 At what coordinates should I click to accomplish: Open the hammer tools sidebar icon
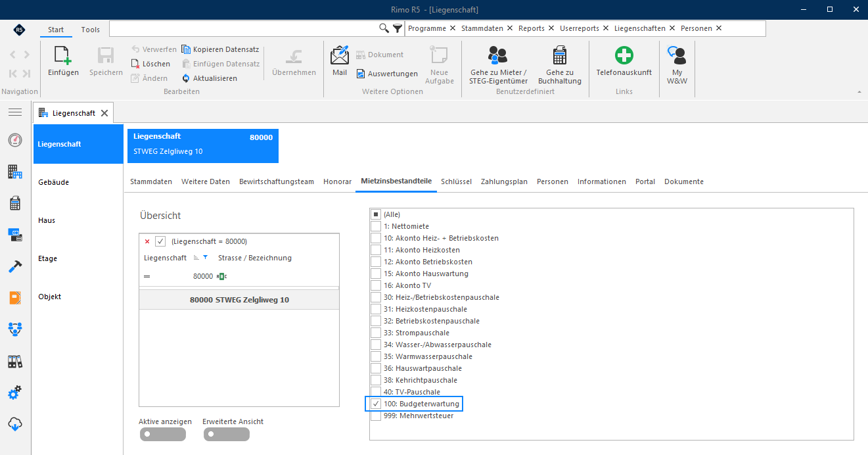15,266
